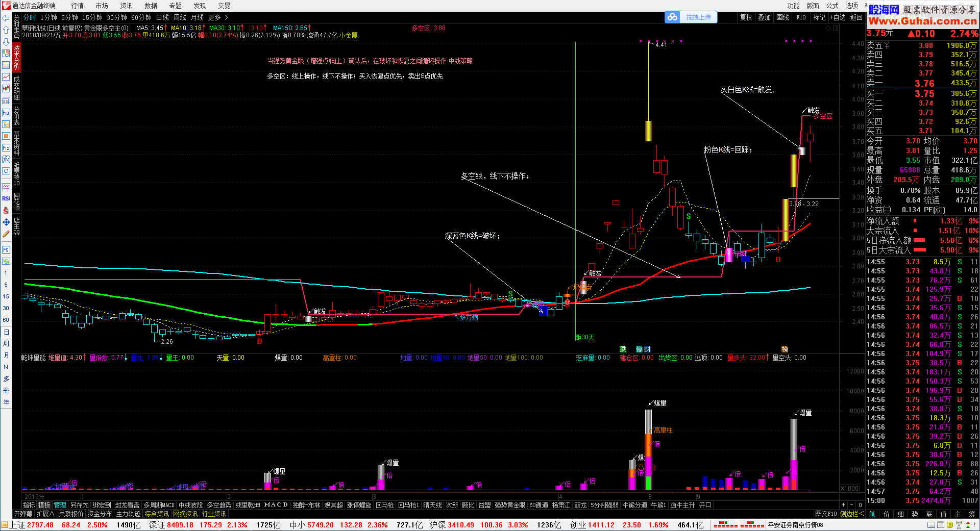980x531 pixels.
Task: Switch to the 15分钟 period tab
Action: point(92,17)
